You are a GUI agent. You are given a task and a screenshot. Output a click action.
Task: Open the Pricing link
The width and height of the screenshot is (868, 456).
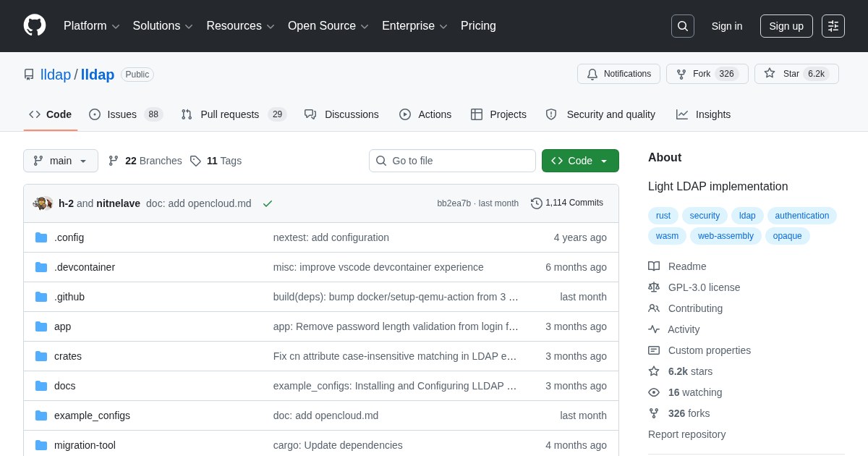pyautogui.click(x=478, y=26)
